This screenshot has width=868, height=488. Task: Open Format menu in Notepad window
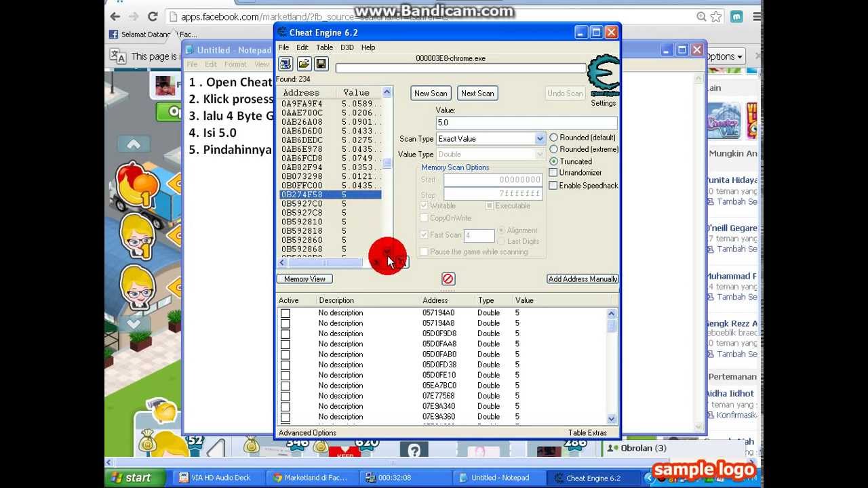click(x=235, y=64)
